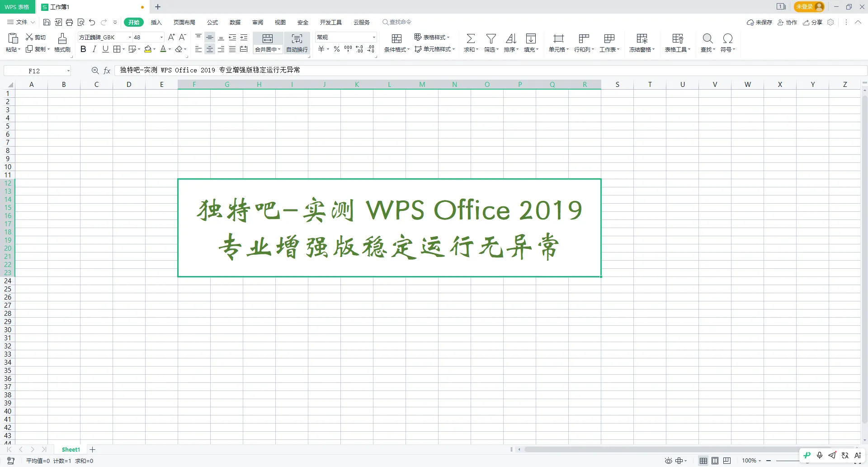Image resolution: width=868 pixels, height=467 pixels.
Task: Expand the 文件 file menu
Action: (21, 22)
